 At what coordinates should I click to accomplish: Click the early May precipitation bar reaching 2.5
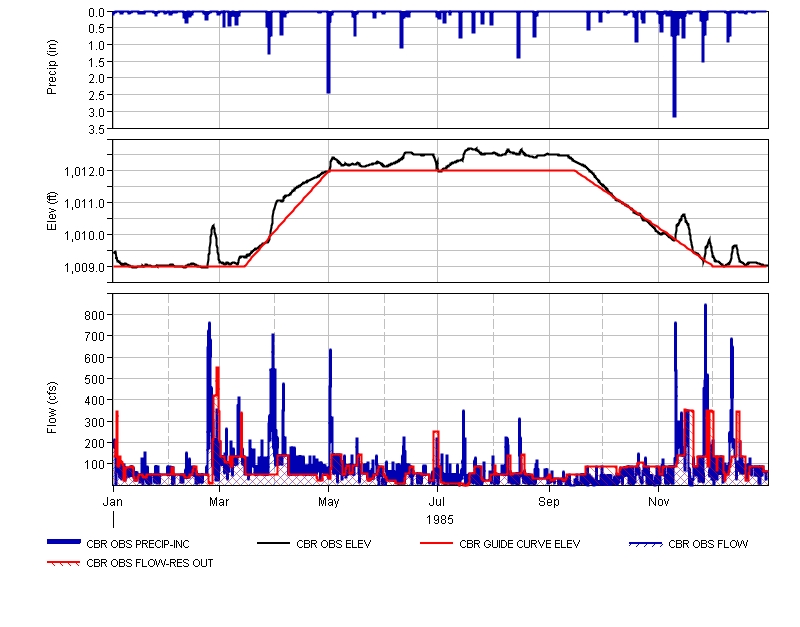pos(329,52)
